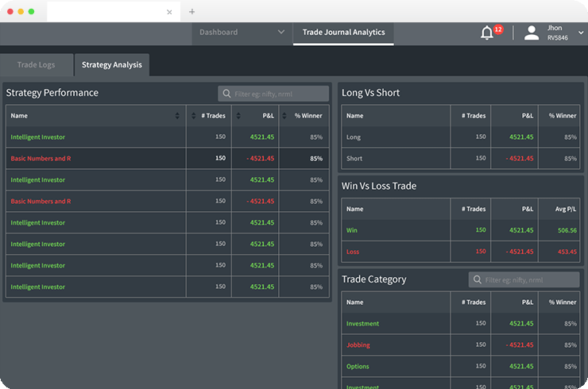
Task: Click the user profile avatar icon
Action: coord(532,33)
